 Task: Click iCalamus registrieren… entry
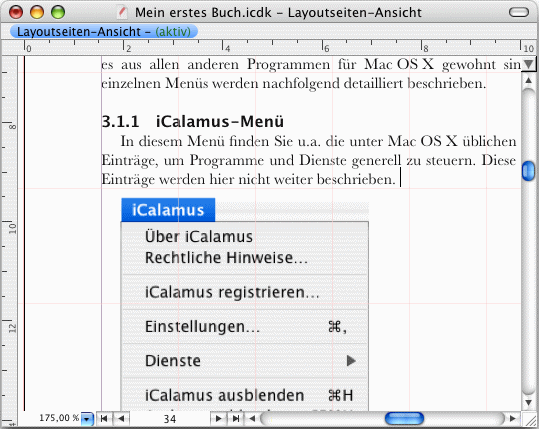point(232,292)
